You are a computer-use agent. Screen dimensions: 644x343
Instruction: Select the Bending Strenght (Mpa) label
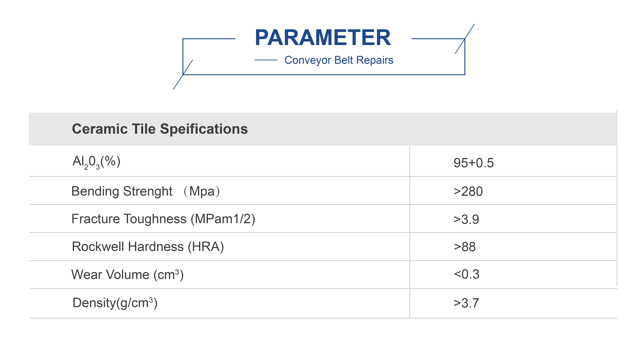click(146, 191)
